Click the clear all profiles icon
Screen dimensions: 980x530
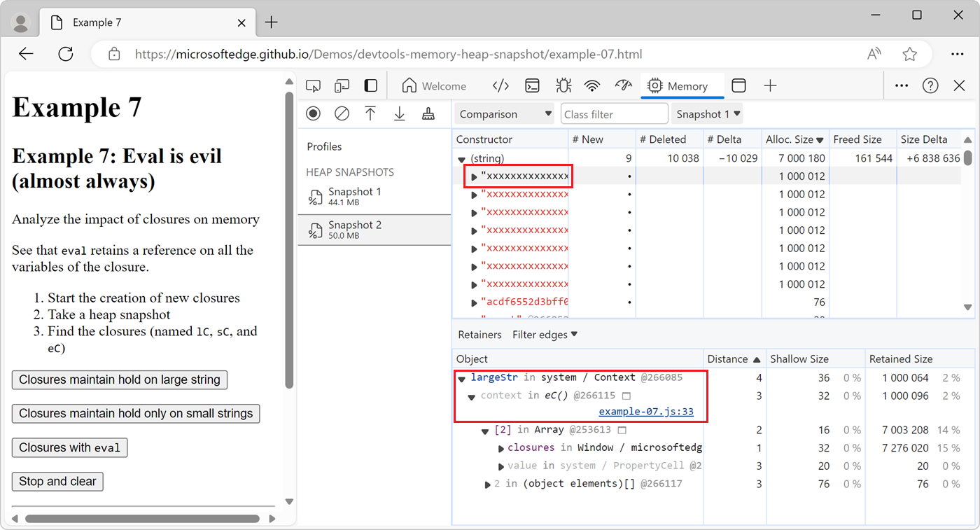tap(342, 114)
